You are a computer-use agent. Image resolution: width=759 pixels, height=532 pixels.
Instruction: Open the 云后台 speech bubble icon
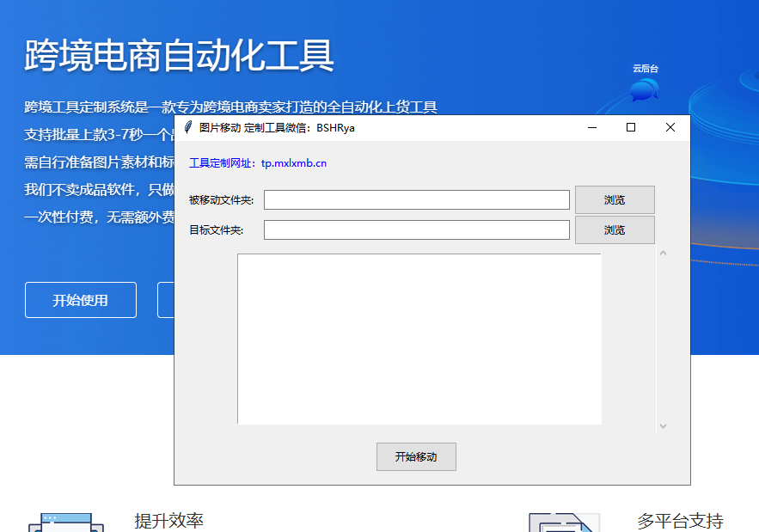[642, 88]
